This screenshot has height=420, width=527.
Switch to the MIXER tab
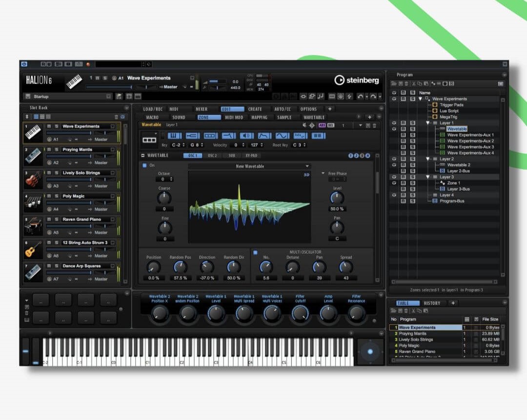pyautogui.click(x=202, y=109)
